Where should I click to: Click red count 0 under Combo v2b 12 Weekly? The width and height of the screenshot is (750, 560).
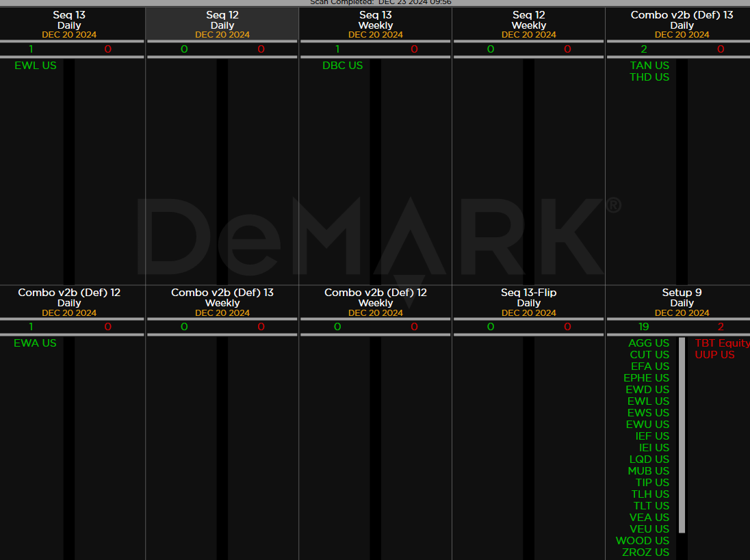(414, 327)
